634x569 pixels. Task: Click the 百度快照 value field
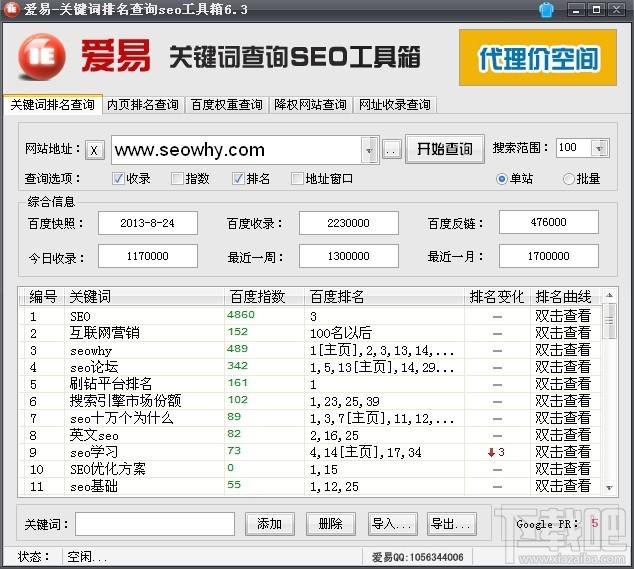[148, 223]
